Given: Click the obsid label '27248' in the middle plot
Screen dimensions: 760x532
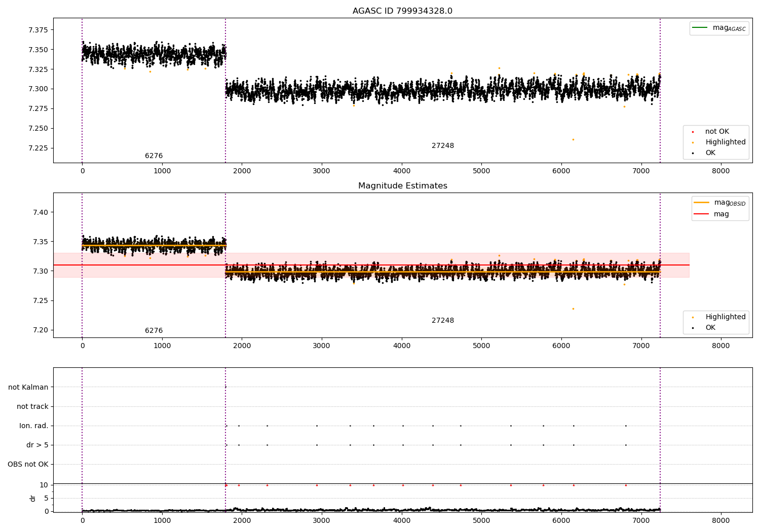Looking at the screenshot, I should (443, 321).
